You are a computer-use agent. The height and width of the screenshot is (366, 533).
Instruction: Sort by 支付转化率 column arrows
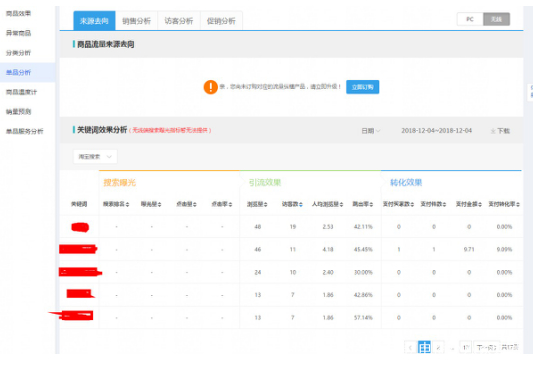[x=518, y=204]
